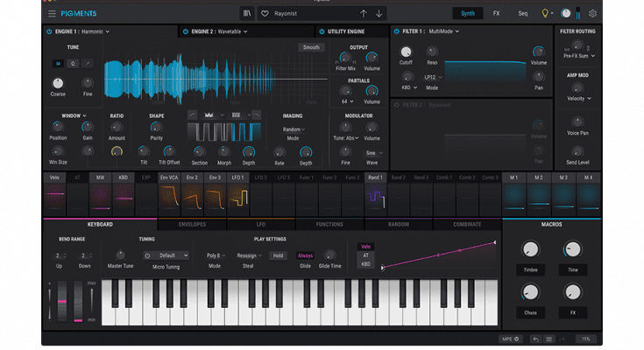Toggle Engine 1 power button

point(47,31)
